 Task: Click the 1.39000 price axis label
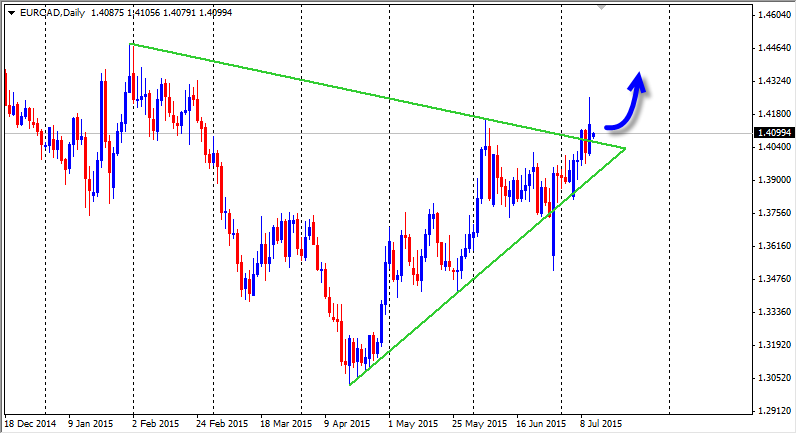click(774, 180)
